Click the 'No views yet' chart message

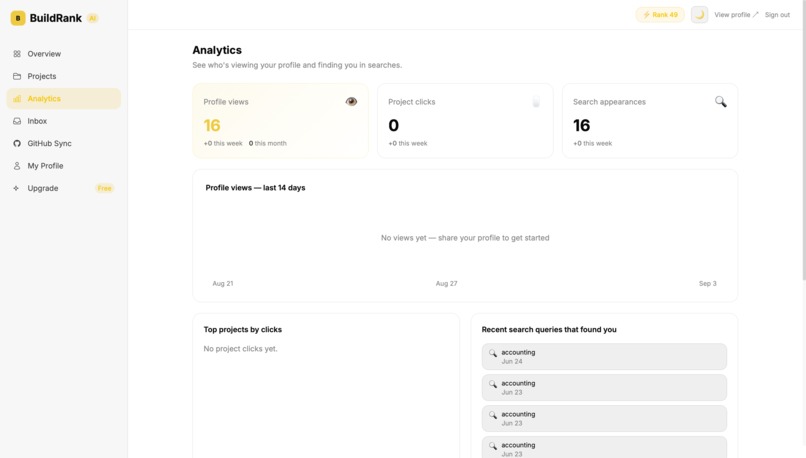pos(465,237)
